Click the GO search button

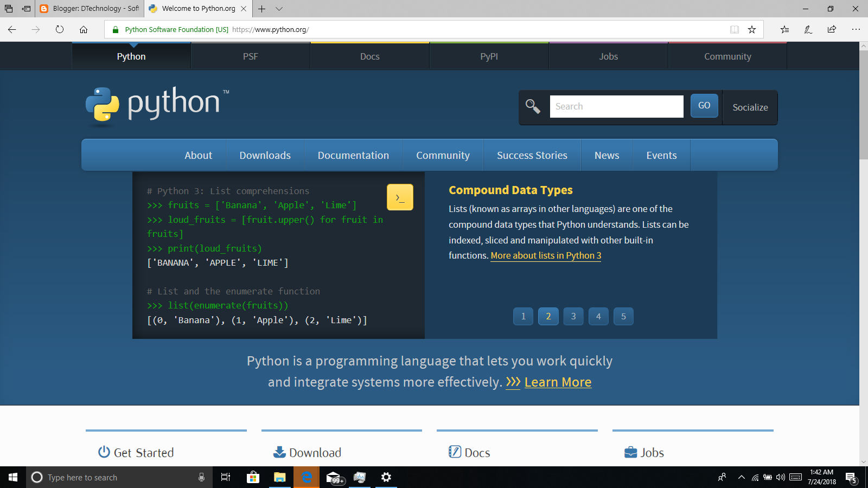tap(704, 106)
